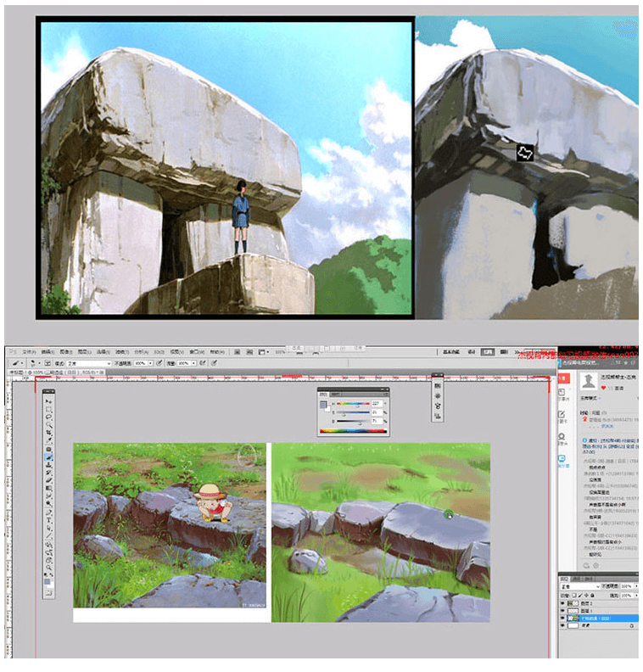Select the Quick Selection tool
This screenshot has height=672, width=643.
point(49,425)
